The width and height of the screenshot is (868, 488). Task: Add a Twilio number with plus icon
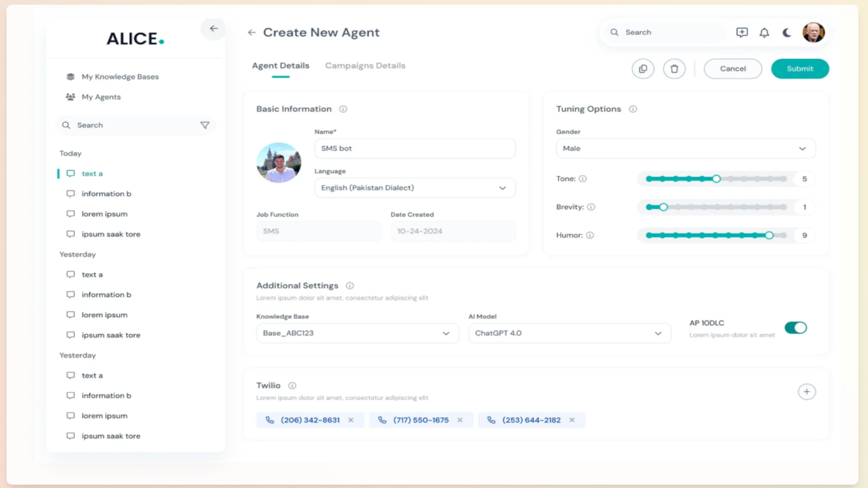(x=806, y=392)
